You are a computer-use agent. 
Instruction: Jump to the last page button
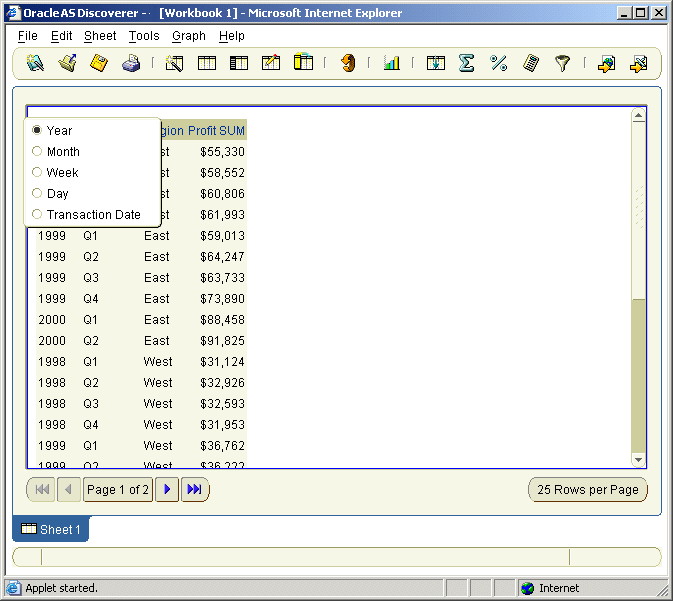click(x=195, y=489)
